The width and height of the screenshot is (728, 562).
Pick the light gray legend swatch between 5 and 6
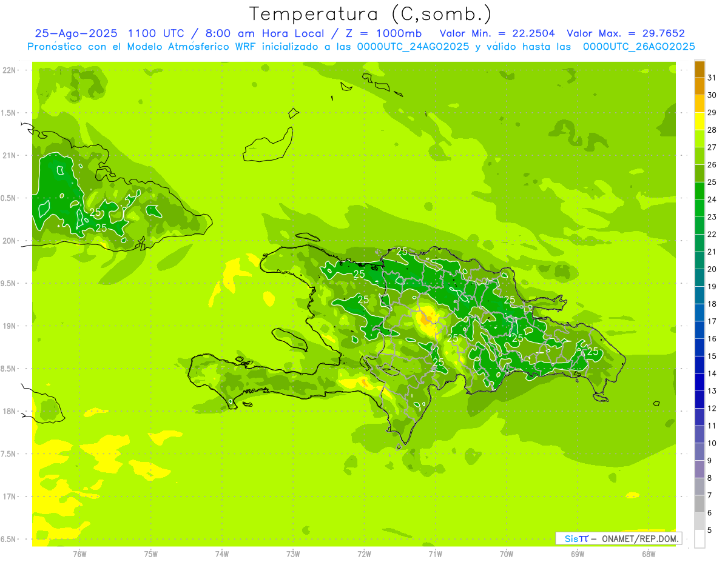(699, 522)
